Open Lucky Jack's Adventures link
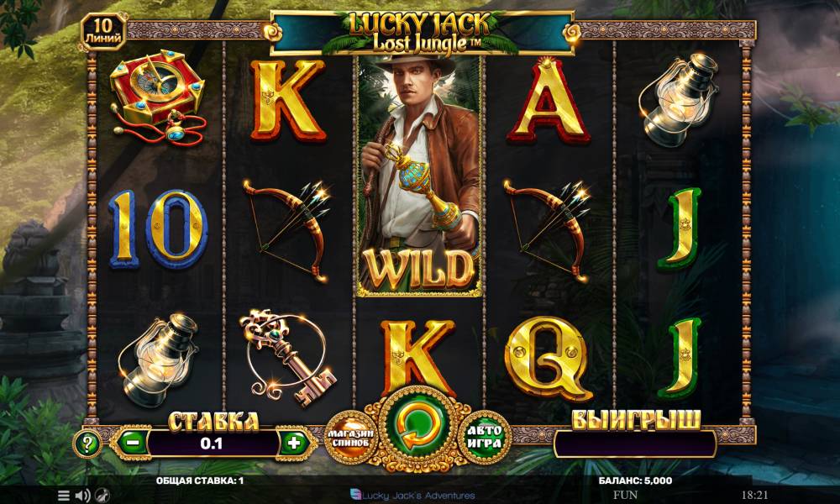The height and width of the screenshot is (504, 840). tap(412, 496)
